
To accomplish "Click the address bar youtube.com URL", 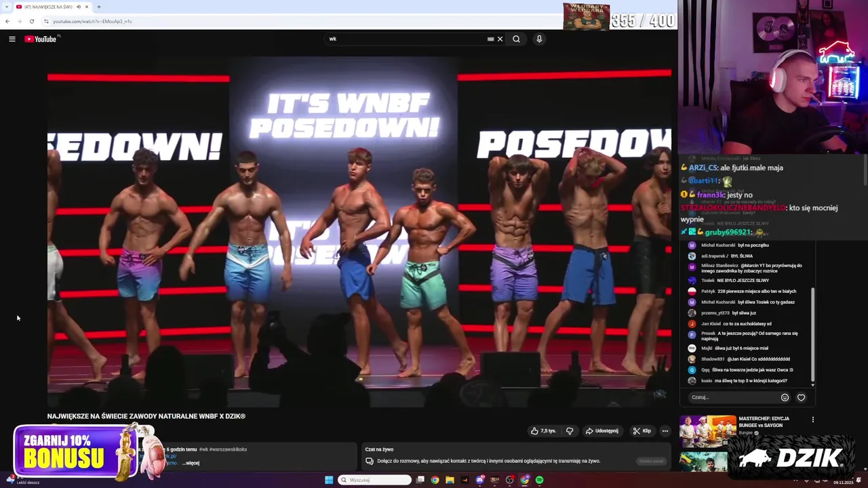I will pyautogui.click(x=92, y=21).
